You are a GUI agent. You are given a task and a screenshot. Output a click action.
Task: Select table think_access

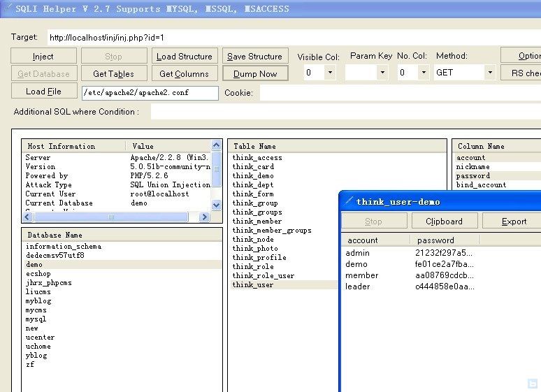click(x=257, y=158)
